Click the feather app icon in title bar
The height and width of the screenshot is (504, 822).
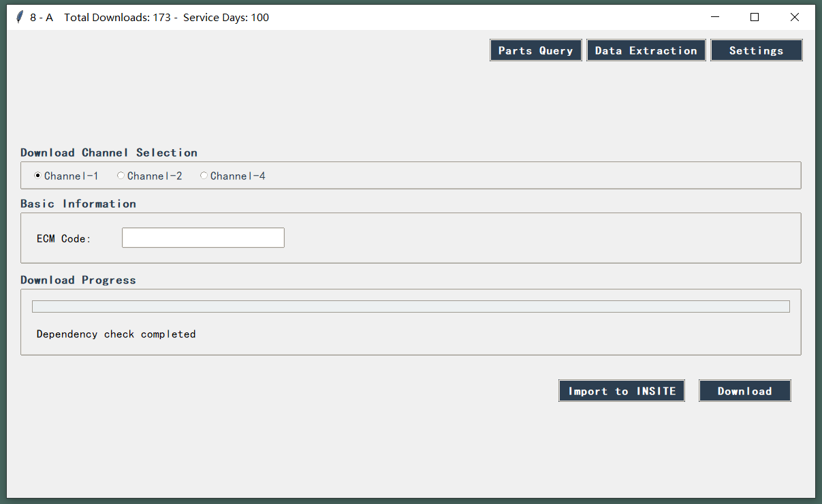pyautogui.click(x=20, y=17)
